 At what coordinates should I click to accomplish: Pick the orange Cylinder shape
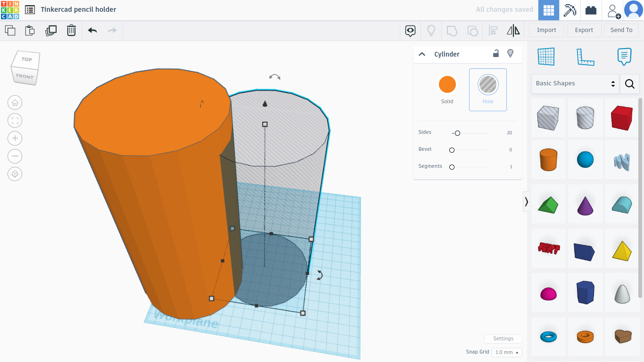548,160
